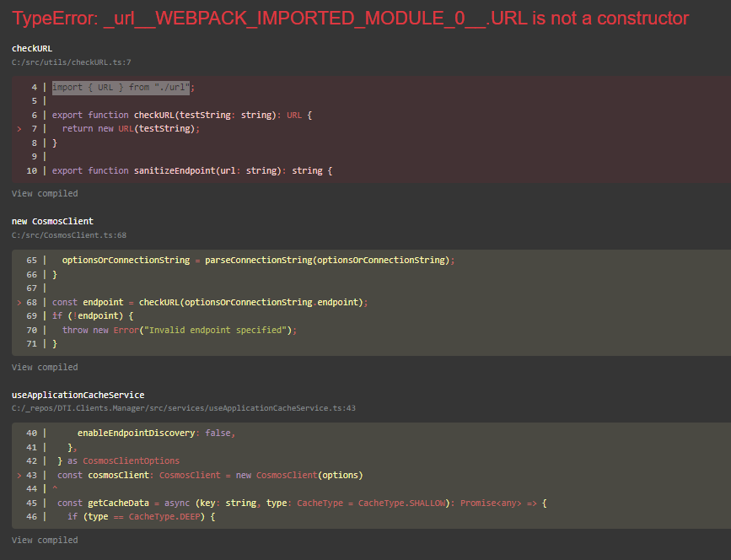Click the file path CosmosClient.ts:68
This screenshot has width=731, height=560.
pyautogui.click(x=66, y=234)
